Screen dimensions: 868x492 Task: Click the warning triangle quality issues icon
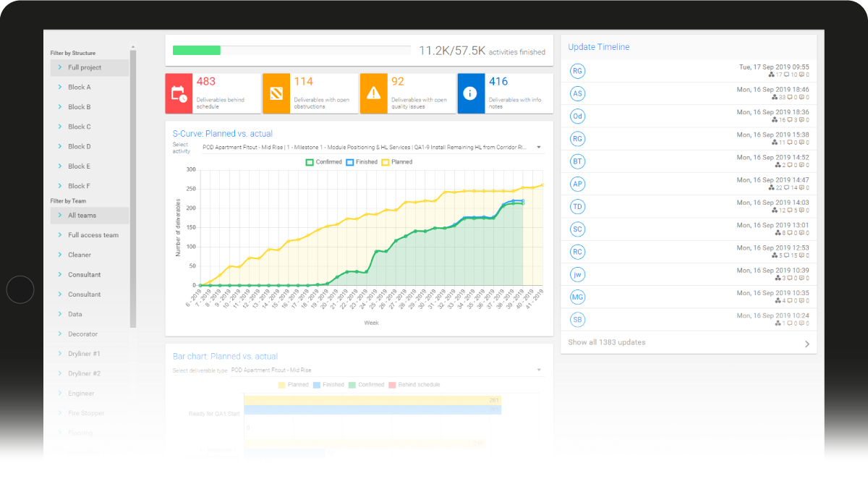(373, 93)
